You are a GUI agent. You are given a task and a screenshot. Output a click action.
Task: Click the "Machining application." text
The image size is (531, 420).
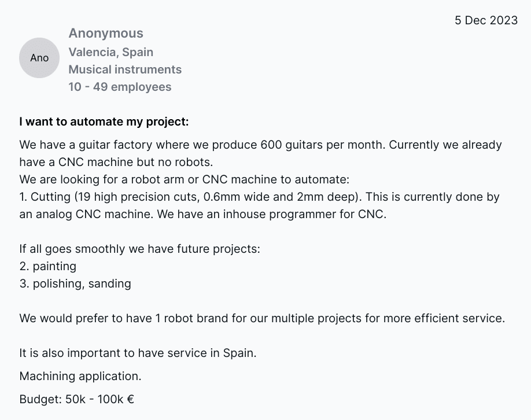click(x=80, y=376)
